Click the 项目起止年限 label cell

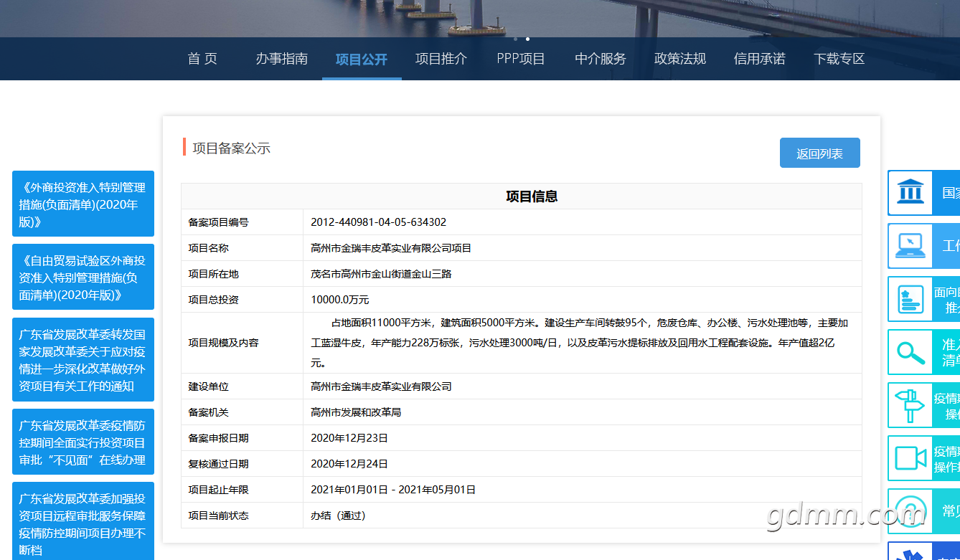242,490
